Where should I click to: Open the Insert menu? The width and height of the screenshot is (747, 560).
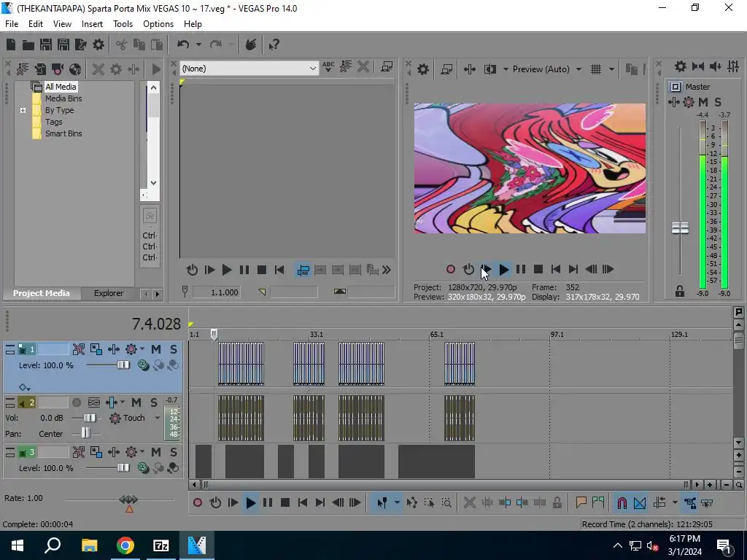pos(92,24)
